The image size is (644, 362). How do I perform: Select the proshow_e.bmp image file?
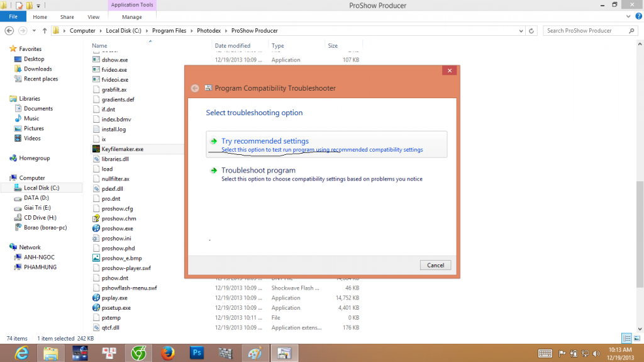pyautogui.click(x=121, y=258)
